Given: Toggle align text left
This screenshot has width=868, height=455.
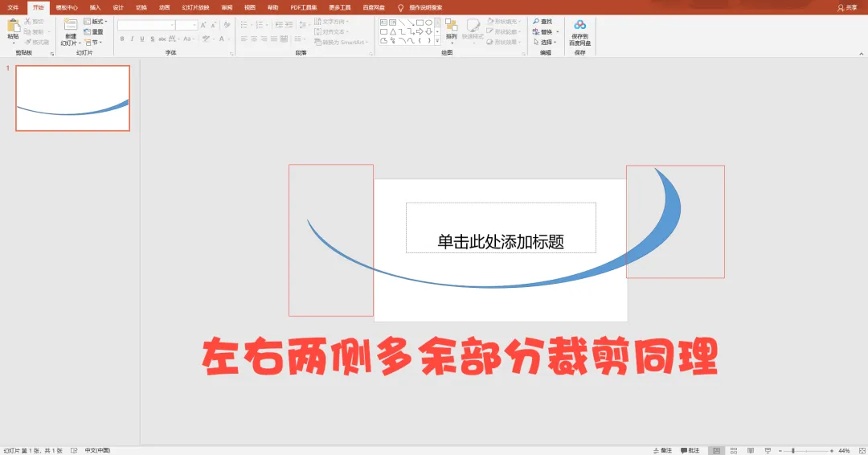Looking at the screenshot, I should [244, 39].
